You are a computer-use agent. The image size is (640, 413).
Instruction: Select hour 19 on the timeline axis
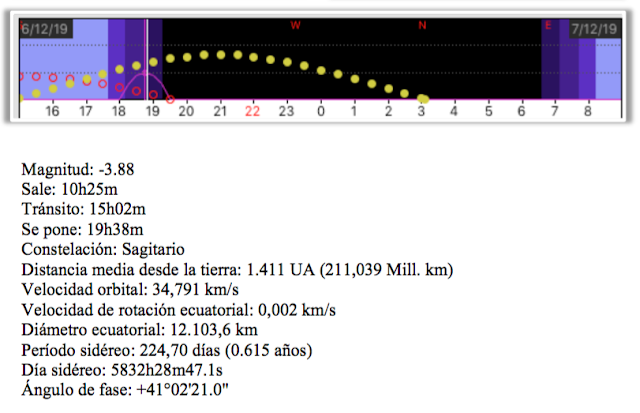[153, 111]
